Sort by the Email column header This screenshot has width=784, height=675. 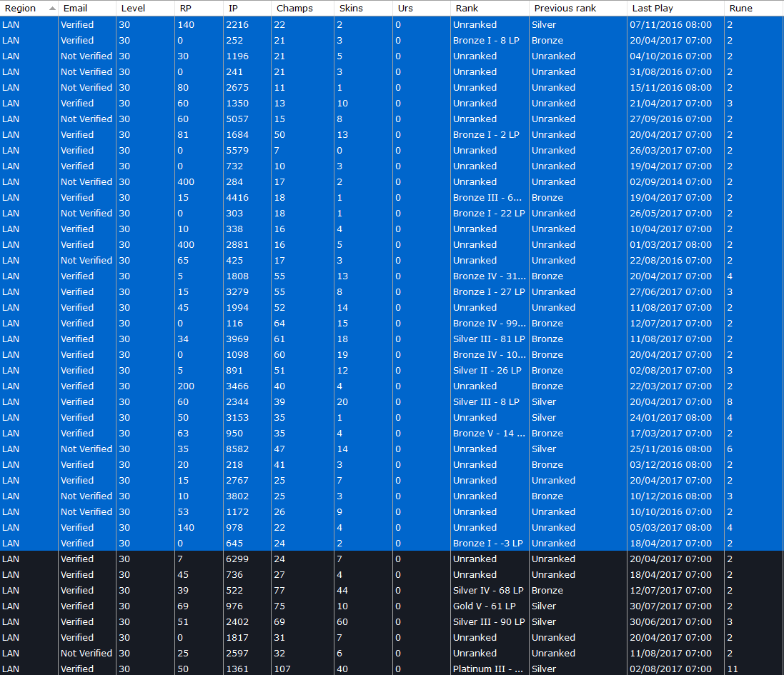click(87, 8)
